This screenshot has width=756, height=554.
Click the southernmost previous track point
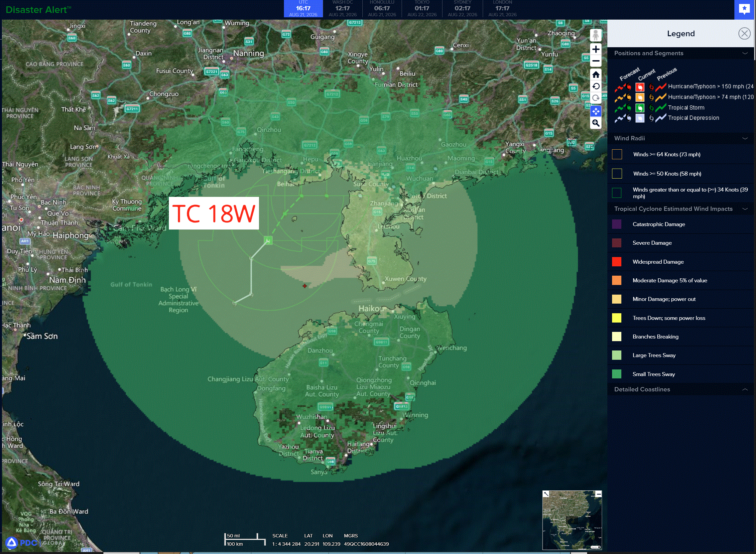235,303
